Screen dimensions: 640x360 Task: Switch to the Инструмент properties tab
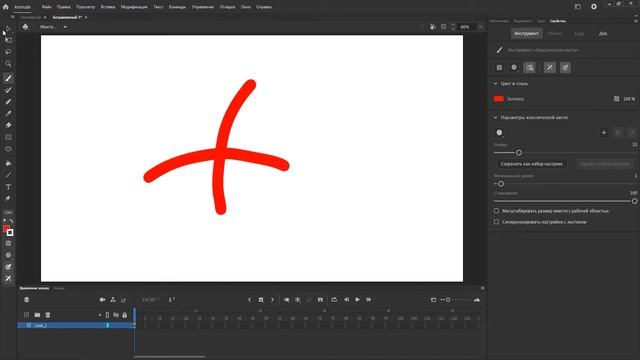coord(527,33)
